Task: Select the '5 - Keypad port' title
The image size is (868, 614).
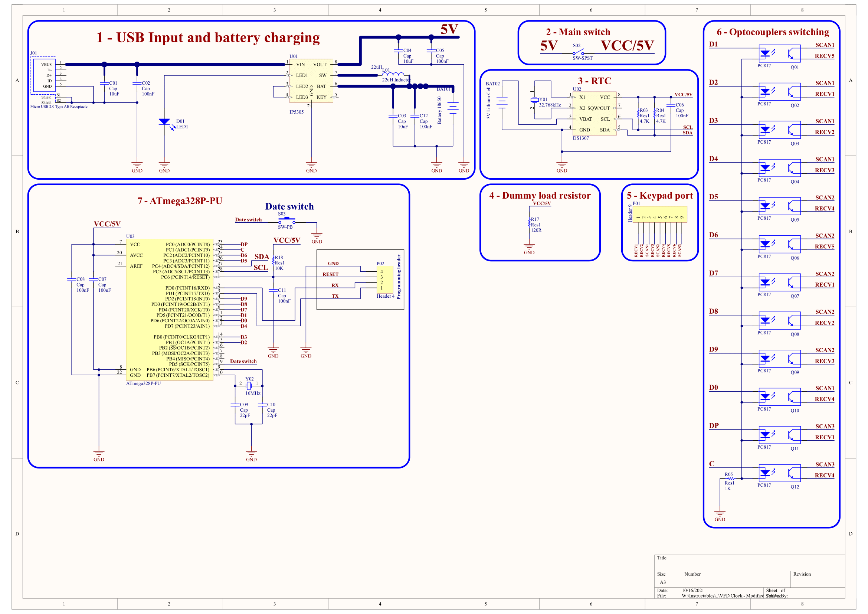Action: tap(660, 196)
